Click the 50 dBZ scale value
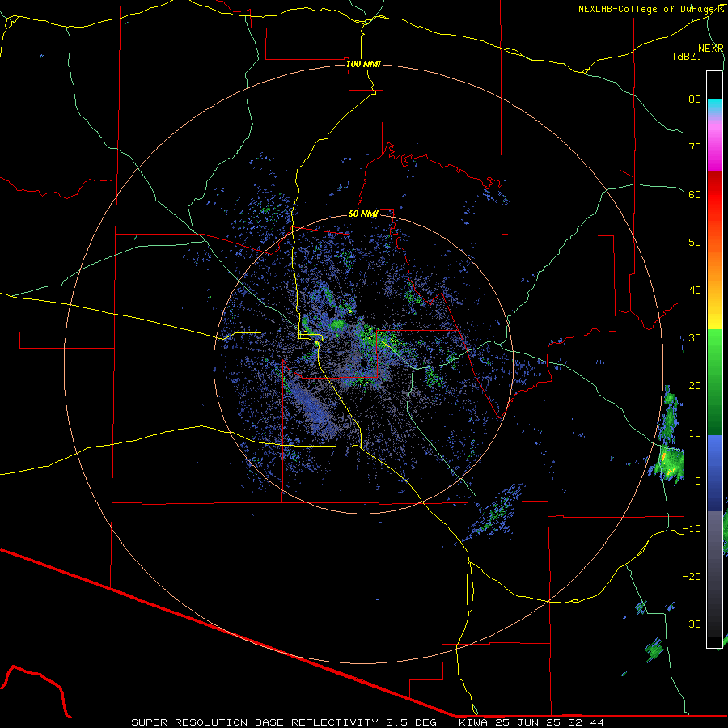The height and width of the screenshot is (728, 728). pyautogui.click(x=695, y=243)
